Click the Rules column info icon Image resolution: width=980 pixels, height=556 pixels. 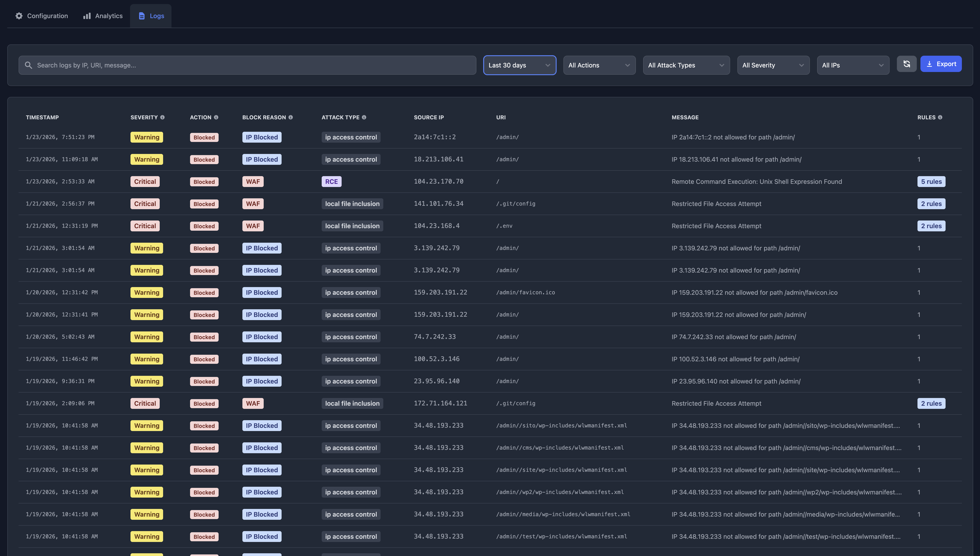point(940,117)
